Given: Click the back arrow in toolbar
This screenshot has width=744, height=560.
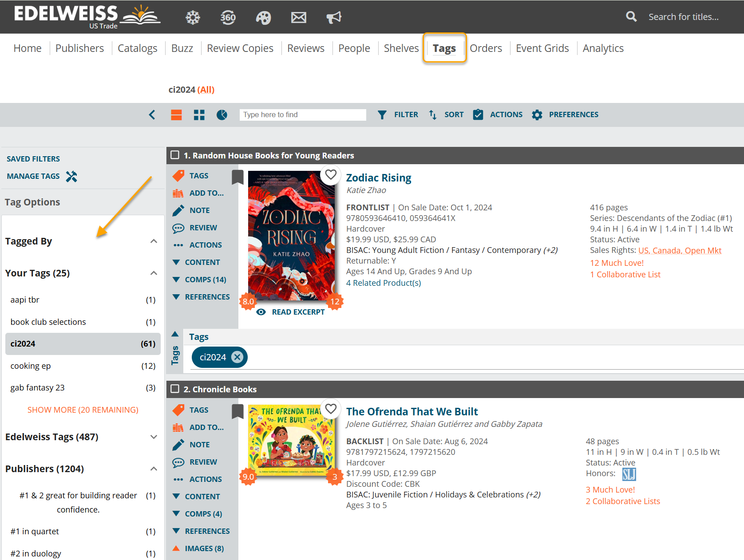Looking at the screenshot, I should click(x=152, y=115).
